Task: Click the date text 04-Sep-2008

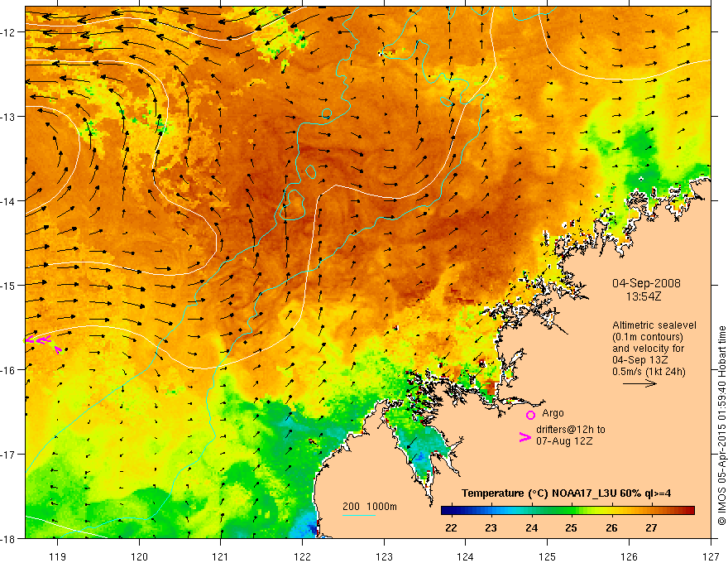Action: [646, 283]
